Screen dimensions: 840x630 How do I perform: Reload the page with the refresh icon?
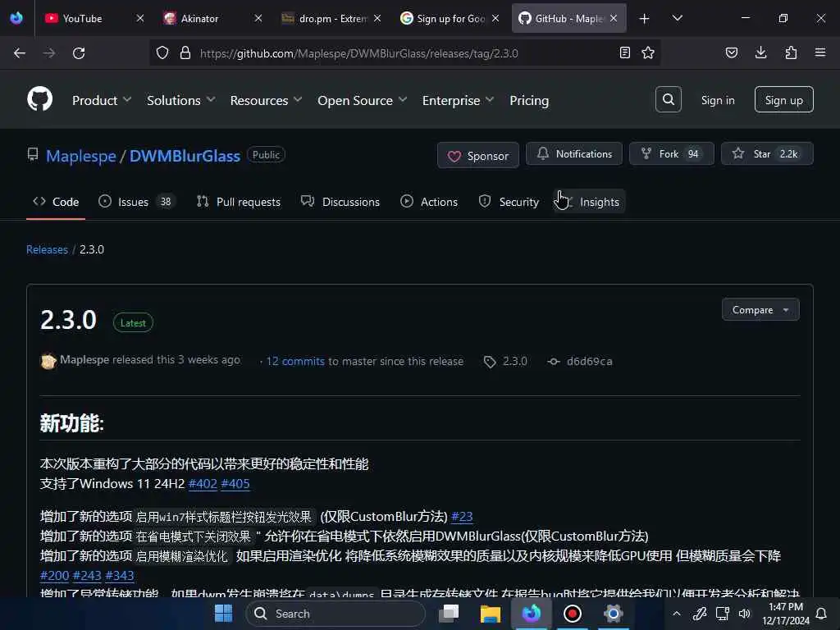pos(79,53)
